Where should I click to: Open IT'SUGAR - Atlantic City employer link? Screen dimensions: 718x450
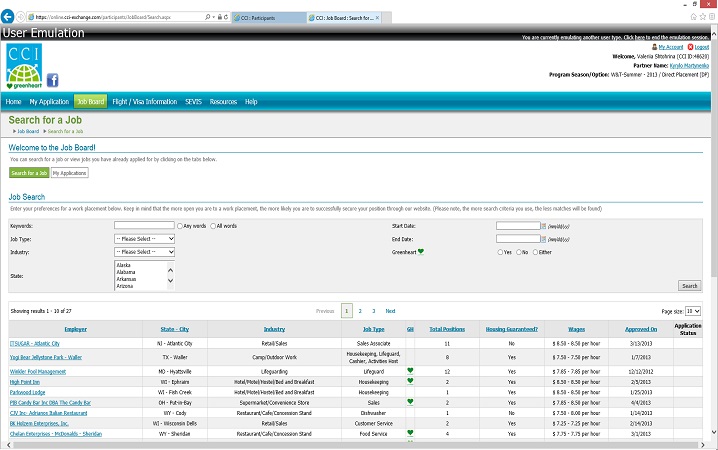pyautogui.click(x=35, y=343)
